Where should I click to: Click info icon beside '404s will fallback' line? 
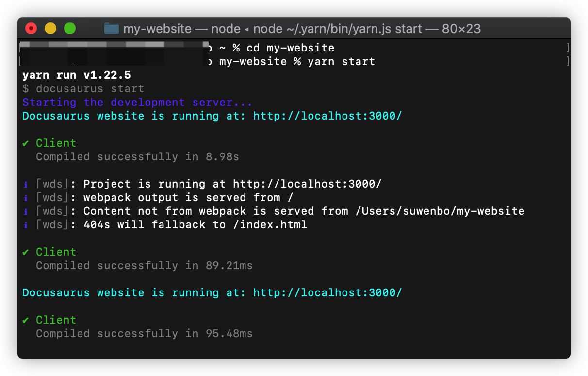[26, 225]
